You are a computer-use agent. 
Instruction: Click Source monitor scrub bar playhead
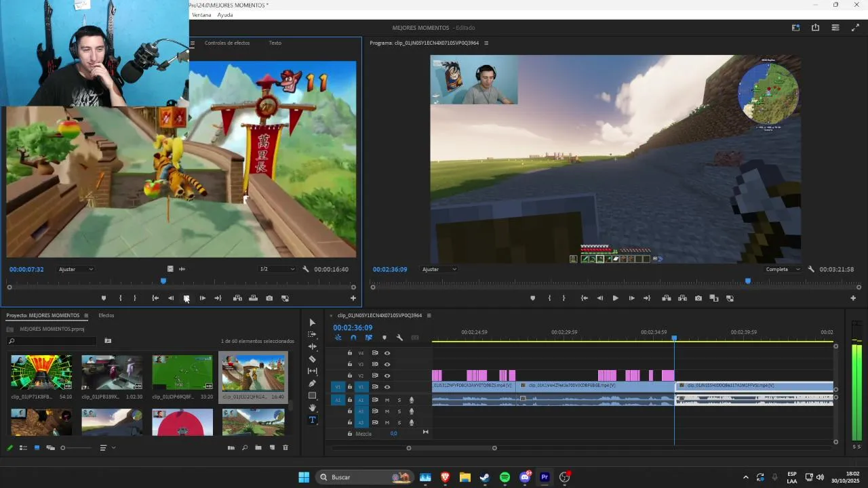tap(163, 281)
